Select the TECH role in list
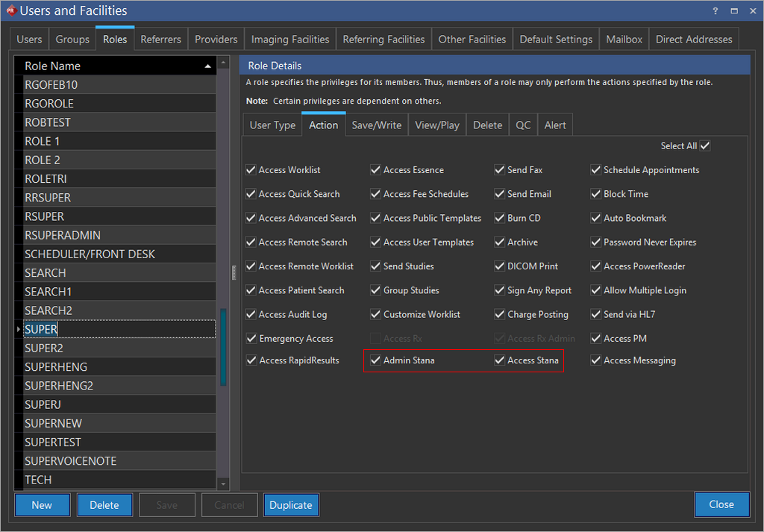This screenshot has height=532, width=764. pos(38,480)
